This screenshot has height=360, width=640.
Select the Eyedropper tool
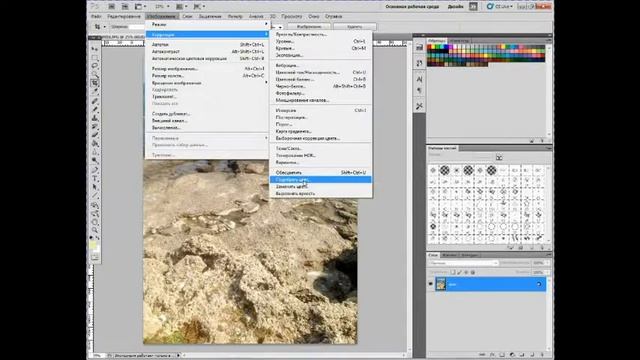95,91
